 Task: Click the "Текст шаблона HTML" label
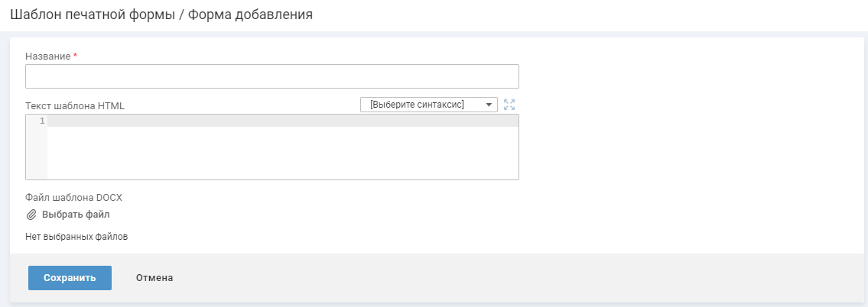[75, 106]
